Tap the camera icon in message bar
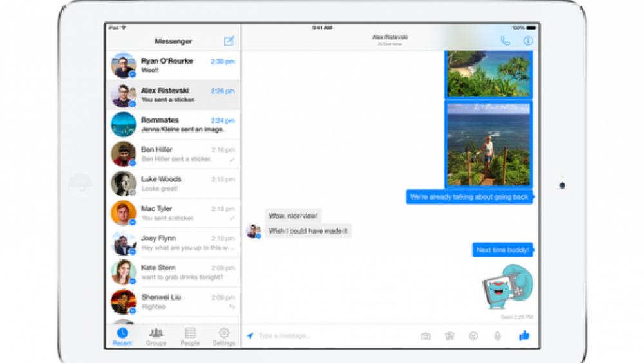Image resolution: width=644 pixels, height=363 pixels. click(x=426, y=336)
